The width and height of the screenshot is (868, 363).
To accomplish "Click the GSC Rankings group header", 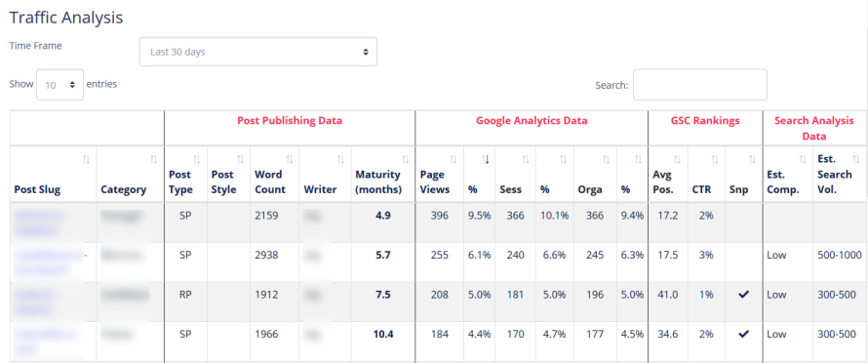I will [705, 120].
